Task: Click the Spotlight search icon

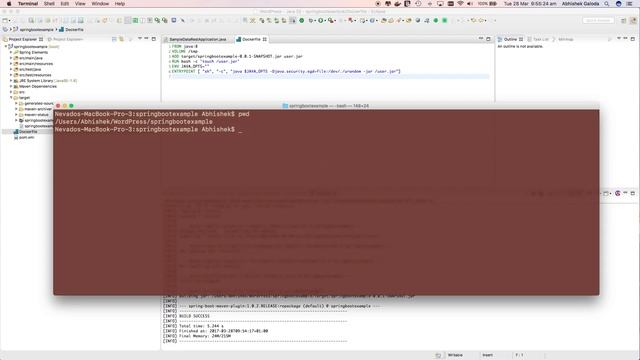Action: [607, 4]
